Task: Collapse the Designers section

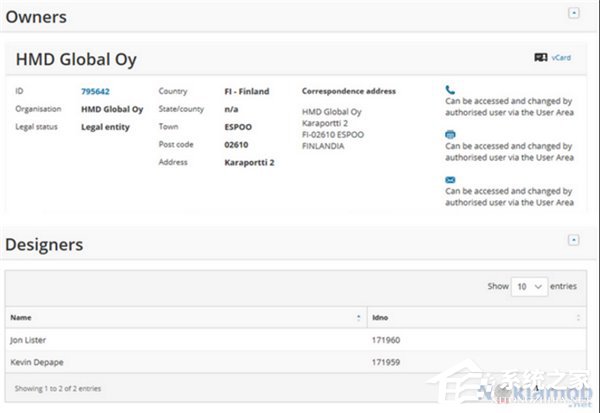Action: [x=573, y=240]
